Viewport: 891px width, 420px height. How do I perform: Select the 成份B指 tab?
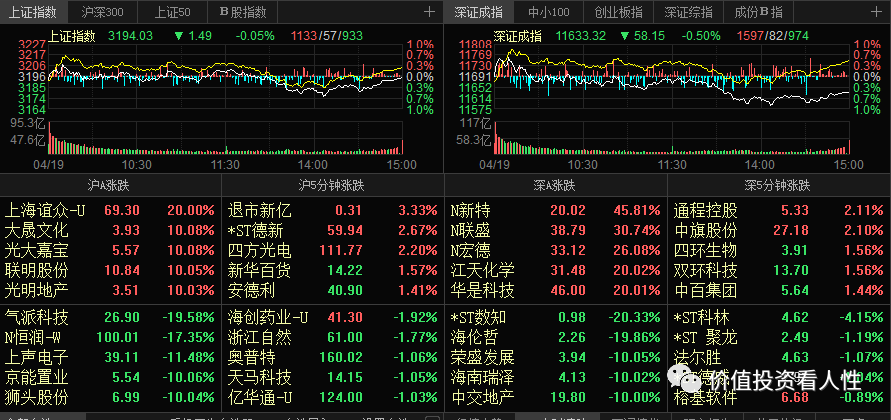tap(758, 11)
